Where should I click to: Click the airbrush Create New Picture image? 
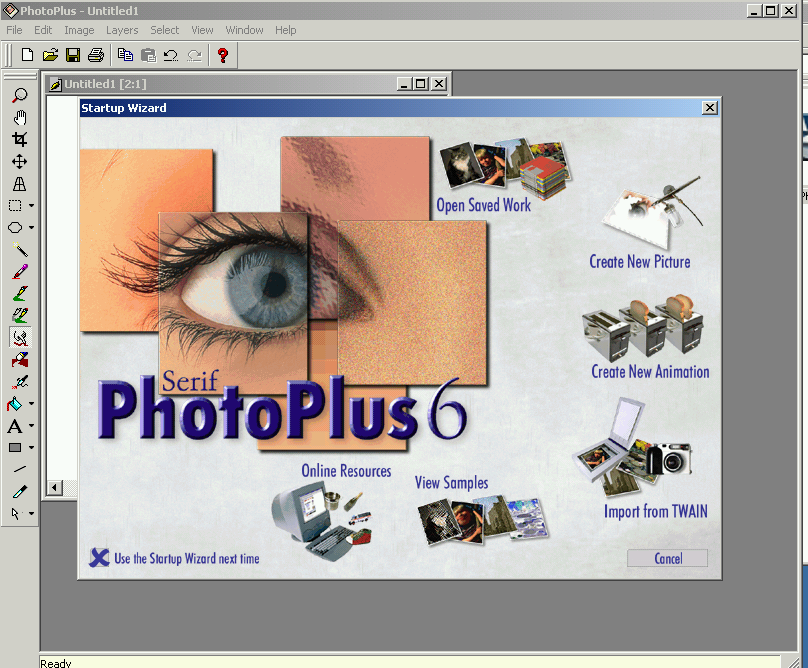652,212
